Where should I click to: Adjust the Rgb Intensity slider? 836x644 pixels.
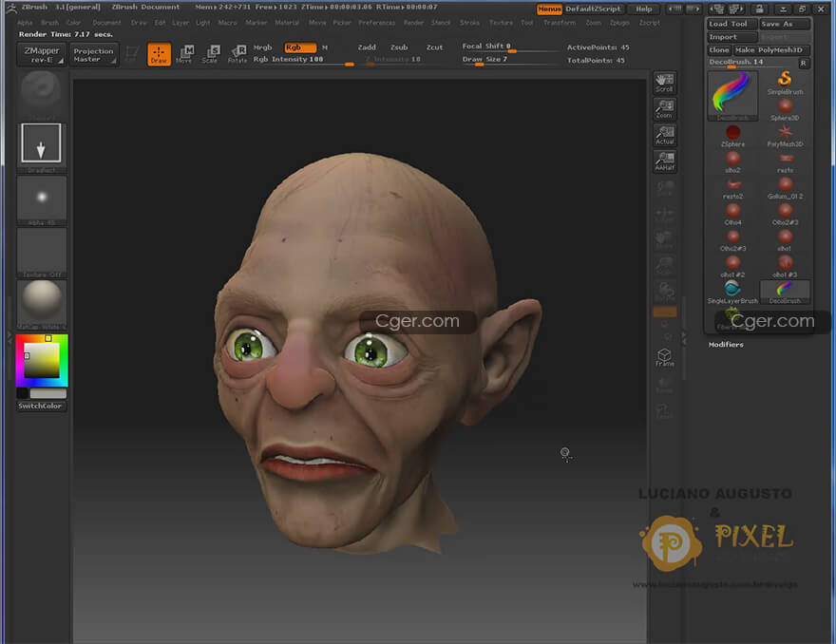coord(303,60)
